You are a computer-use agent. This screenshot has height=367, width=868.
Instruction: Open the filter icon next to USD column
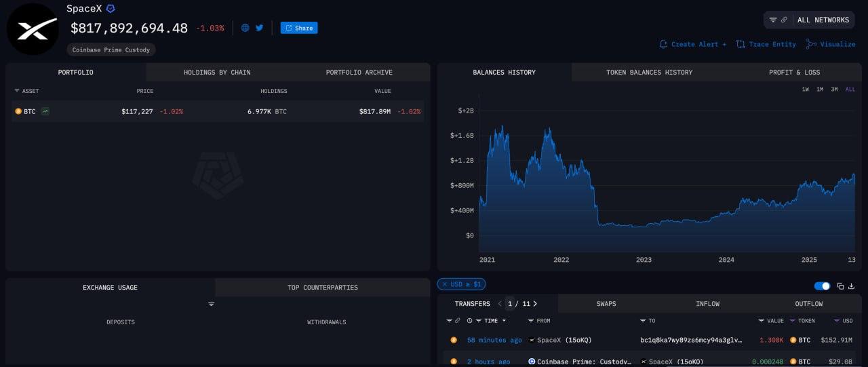pyautogui.click(x=837, y=321)
